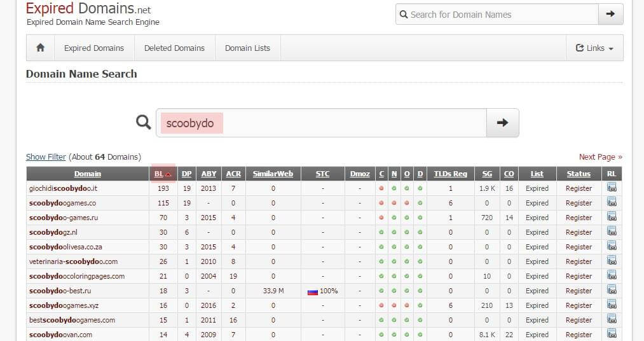This screenshot has height=341, width=644.
Task: Open related links icon for bestscoobydoogames.com
Action: 612,319
